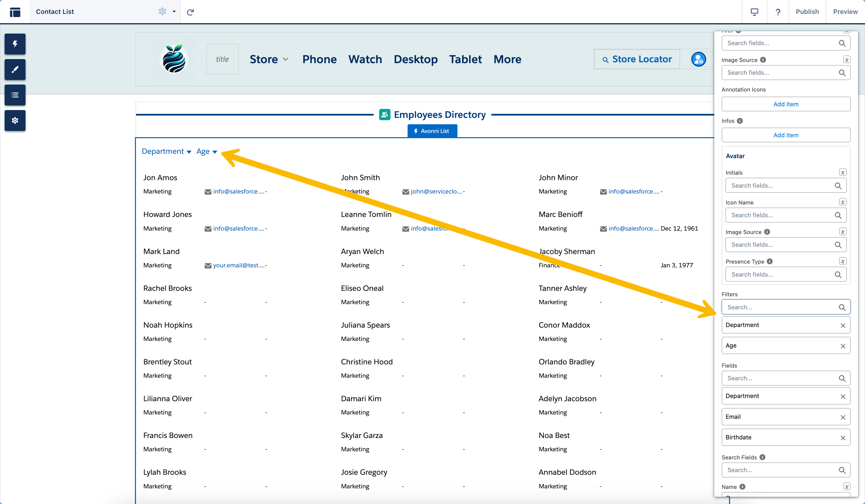Expand the Age filter dropdown
Viewport: 865px width, 504px height.
pos(207,152)
